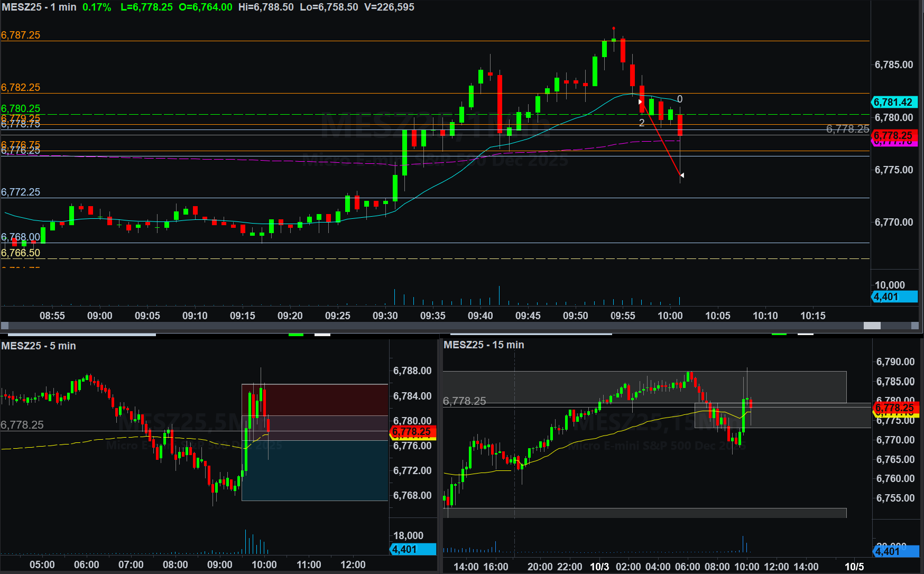
Task: Select the orange 6,787.25 price level label
Action: click(x=21, y=35)
